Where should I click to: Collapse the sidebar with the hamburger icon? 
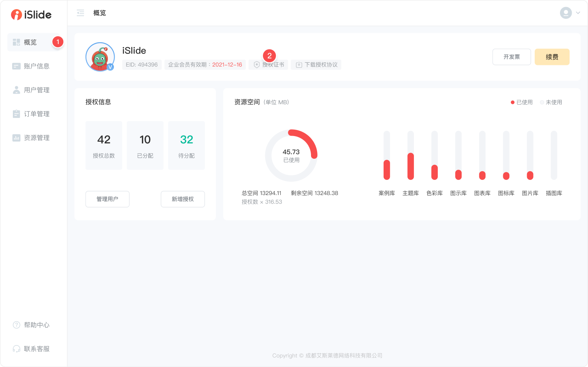[81, 13]
